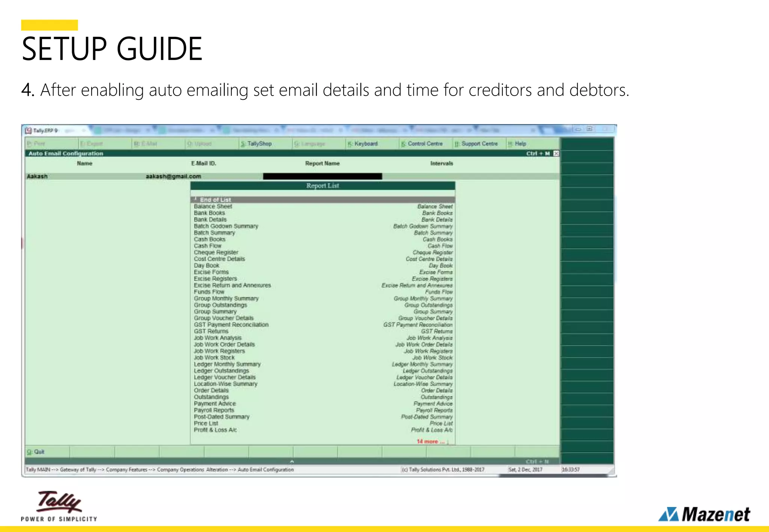Pick Cost Centre Details report
This screenshot has width=769, height=532.
(323, 259)
